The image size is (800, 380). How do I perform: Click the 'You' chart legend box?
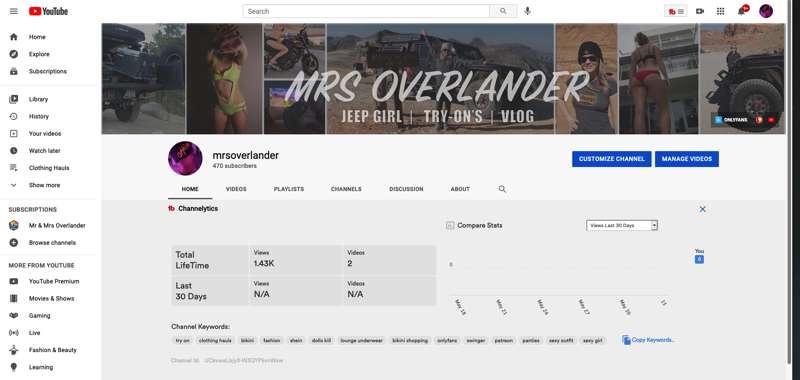click(x=699, y=259)
